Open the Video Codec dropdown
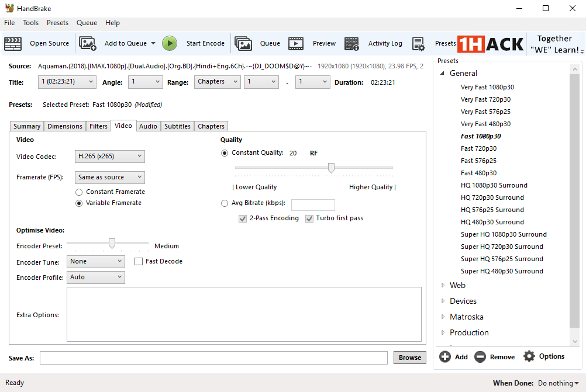 [x=110, y=156]
